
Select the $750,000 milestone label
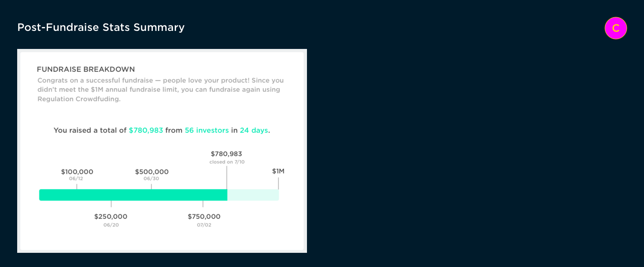(x=204, y=216)
